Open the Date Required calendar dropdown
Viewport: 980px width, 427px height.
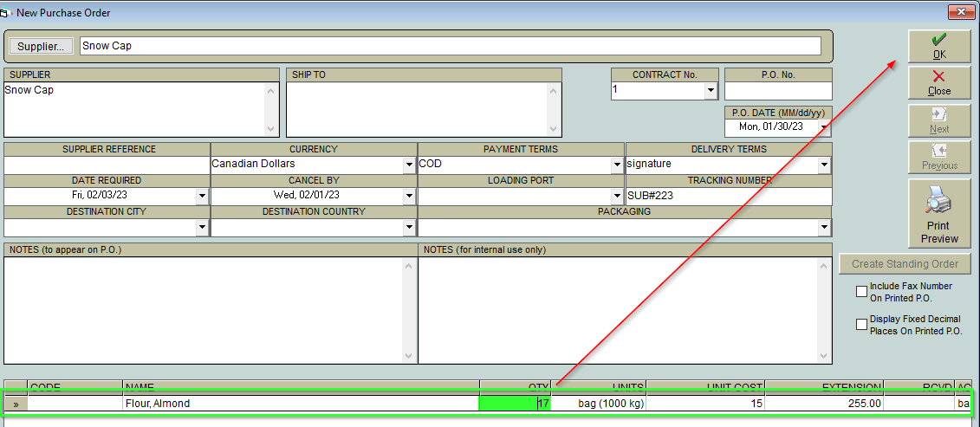click(x=202, y=197)
